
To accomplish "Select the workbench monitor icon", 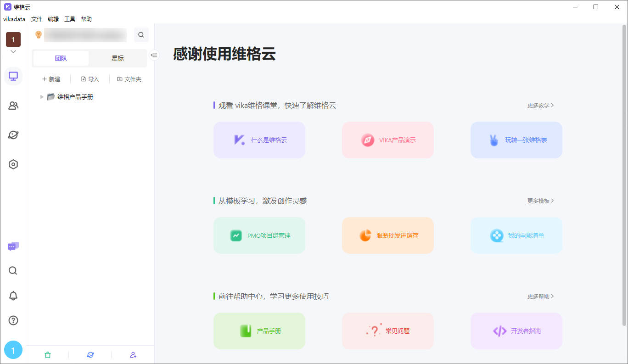I will tap(13, 76).
